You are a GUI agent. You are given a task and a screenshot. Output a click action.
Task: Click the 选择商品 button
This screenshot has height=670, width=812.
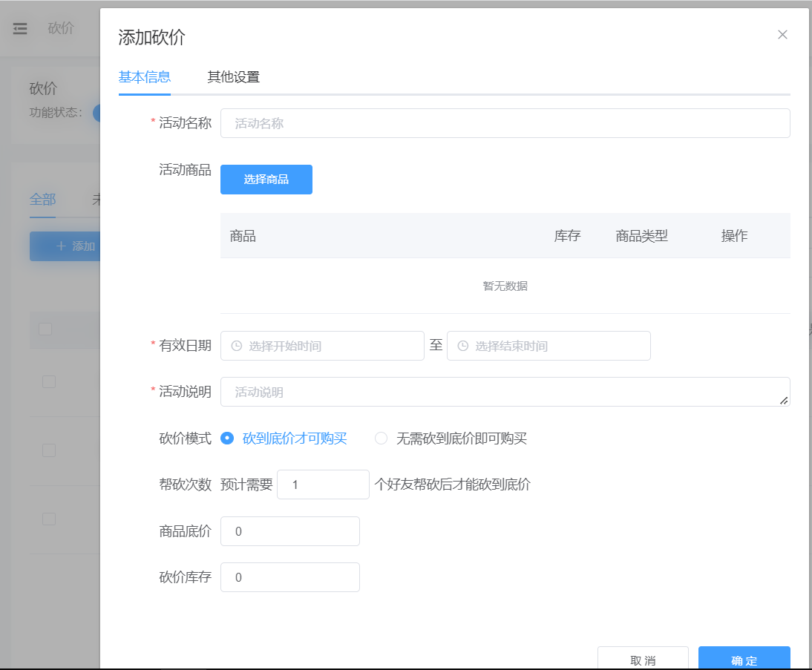point(266,180)
